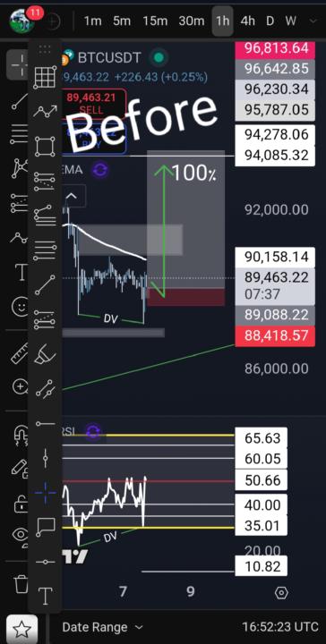Toggle favorites toolbar star button
The width and height of the screenshot is (326, 644).
click(21, 629)
